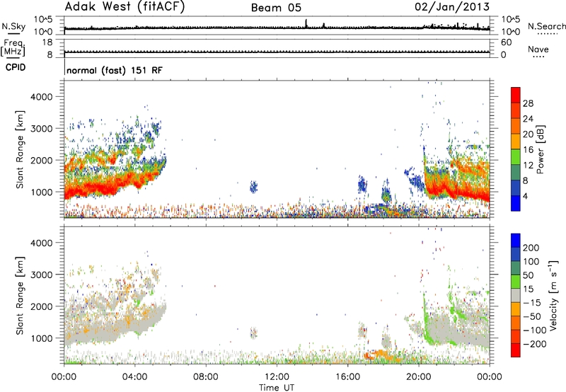Click the "08:00" time axis label

205,377
